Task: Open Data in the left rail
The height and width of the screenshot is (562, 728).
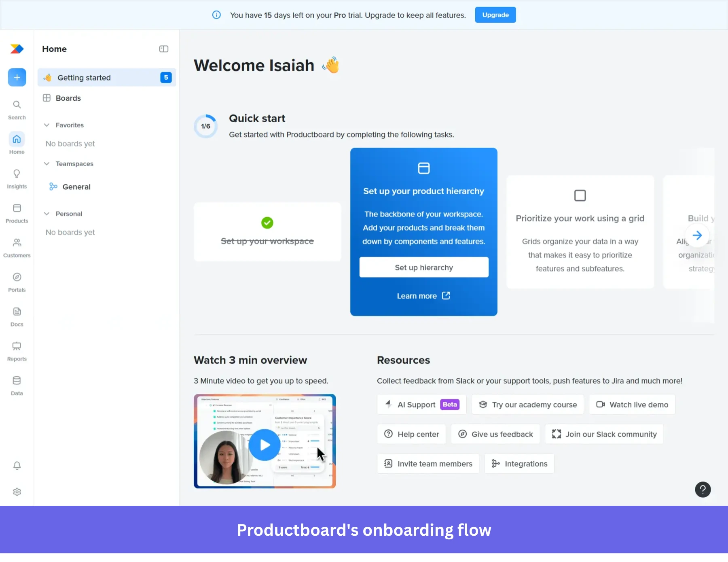Action: pyautogui.click(x=17, y=386)
